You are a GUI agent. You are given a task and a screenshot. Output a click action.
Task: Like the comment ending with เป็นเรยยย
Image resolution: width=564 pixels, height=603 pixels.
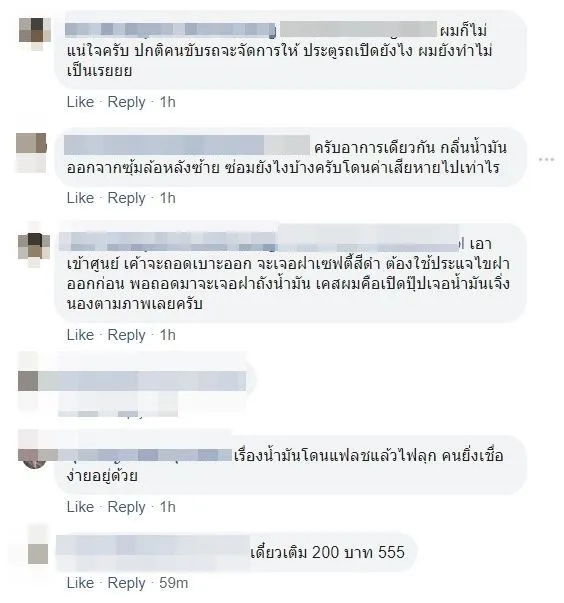80,102
